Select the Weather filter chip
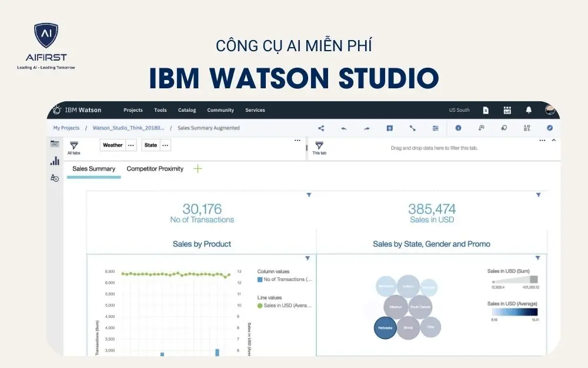This screenshot has width=588, height=368. (112, 145)
